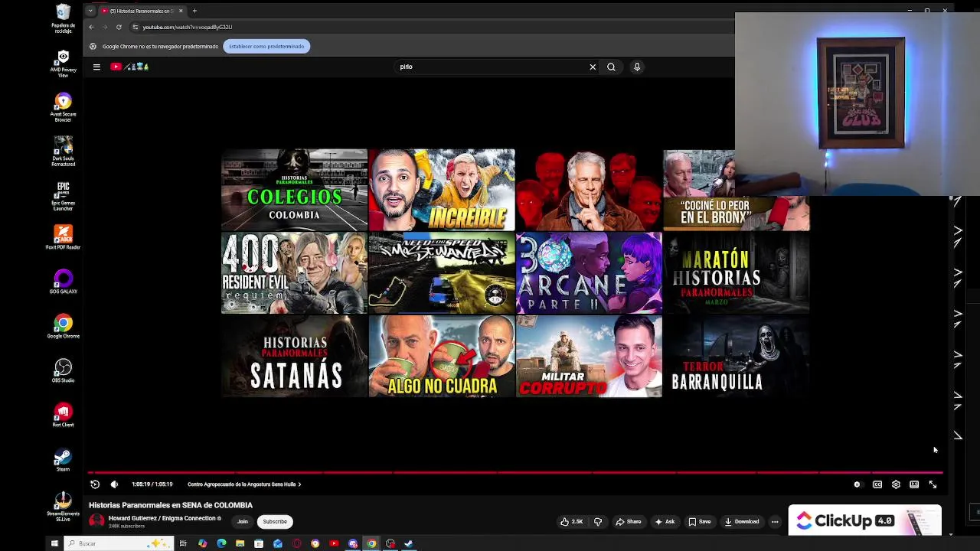This screenshot has width=980, height=551.
Task: Open the red-faces man shushing thumbnail
Action: point(589,190)
